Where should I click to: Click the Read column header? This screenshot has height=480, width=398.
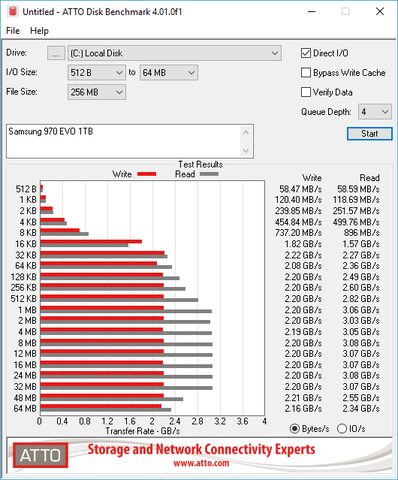[x=370, y=178]
